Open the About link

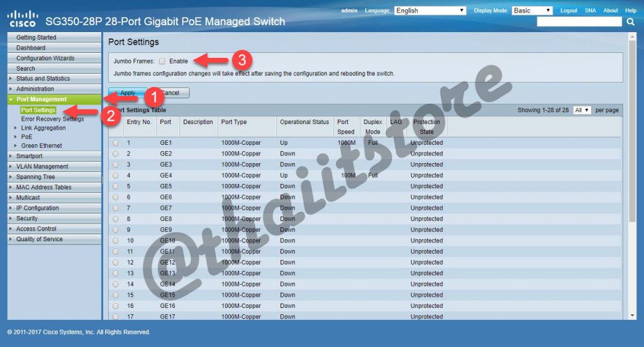610,11
